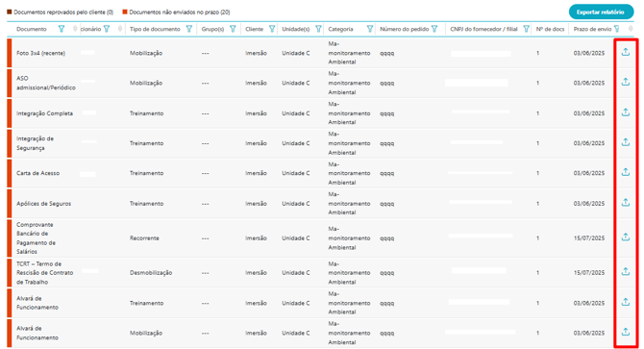Click 'Unidade C' in Integração Completa row
The image size is (644, 349).
pyautogui.click(x=296, y=113)
